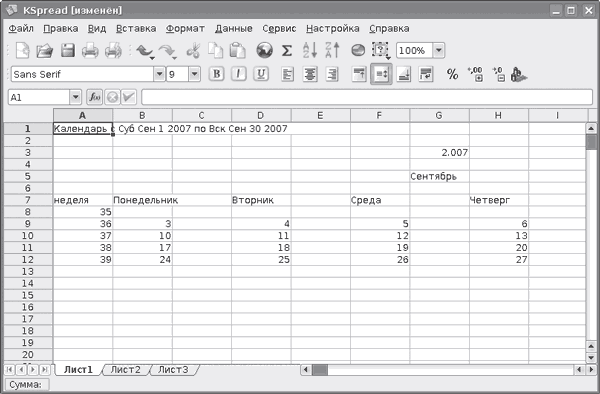Click the Save document floppy icon

coord(68,50)
